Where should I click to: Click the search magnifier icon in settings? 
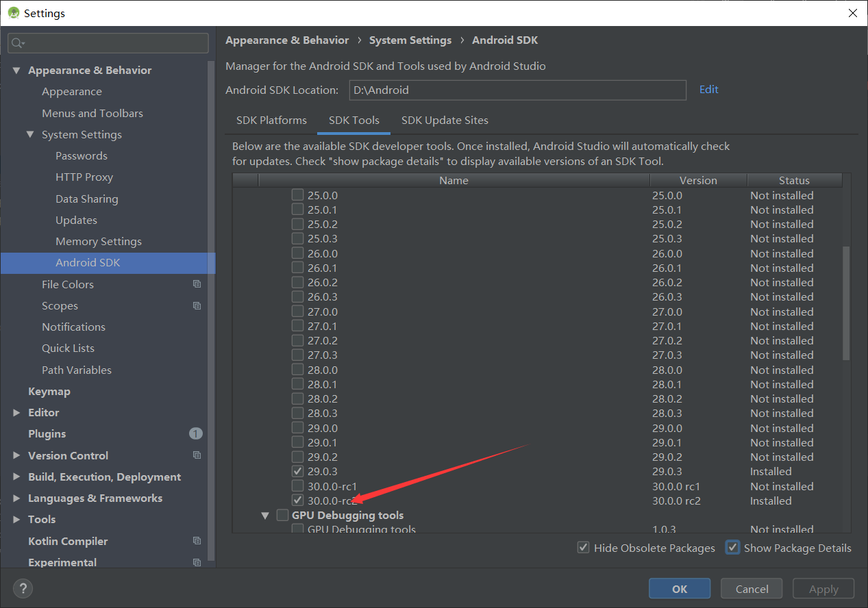(16, 43)
